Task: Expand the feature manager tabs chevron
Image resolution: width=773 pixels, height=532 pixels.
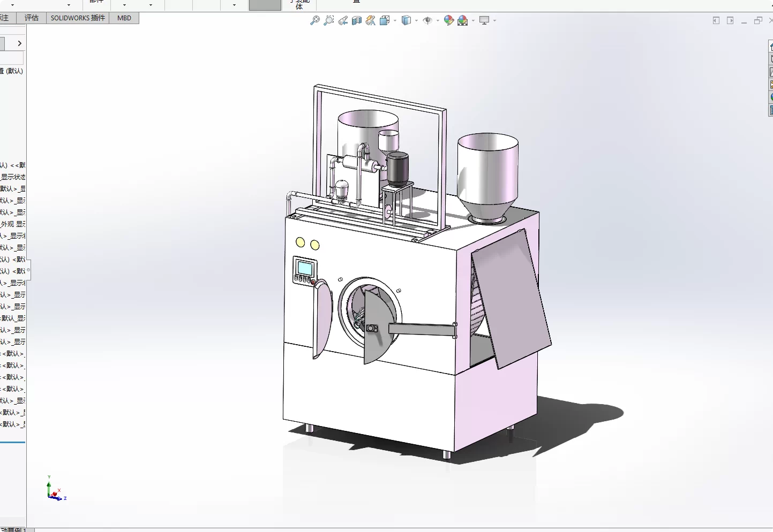Action: coord(20,43)
